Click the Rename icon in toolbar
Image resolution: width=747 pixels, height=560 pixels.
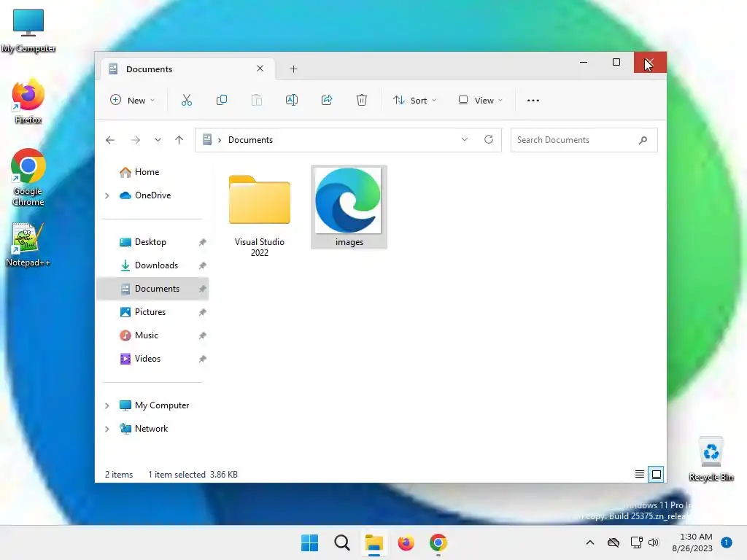click(292, 100)
